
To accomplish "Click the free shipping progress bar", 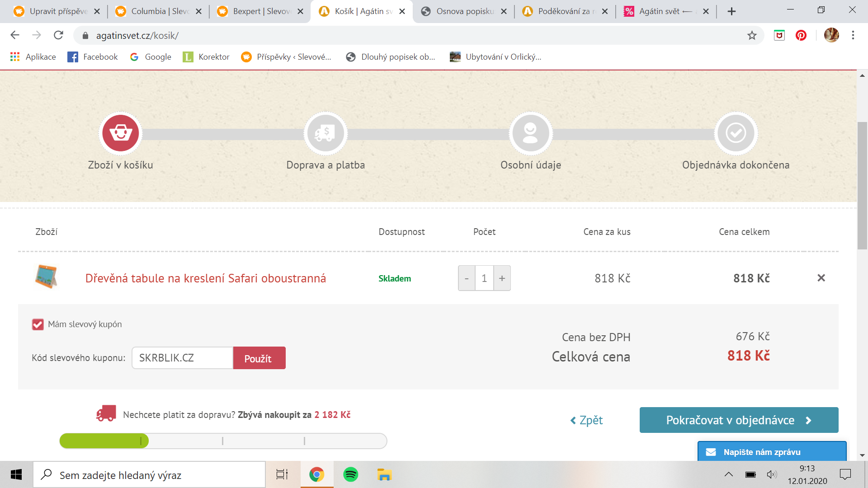I will [223, 441].
